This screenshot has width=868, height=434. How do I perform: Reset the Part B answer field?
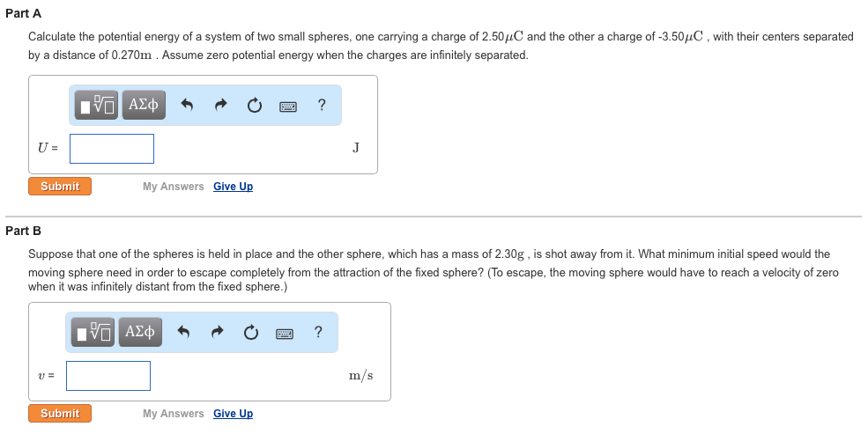pyautogui.click(x=251, y=332)
